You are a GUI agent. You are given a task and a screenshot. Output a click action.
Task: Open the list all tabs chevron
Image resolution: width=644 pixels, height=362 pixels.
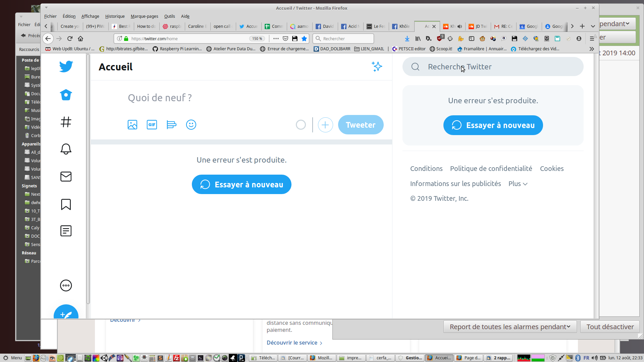(x=593, y=26)
